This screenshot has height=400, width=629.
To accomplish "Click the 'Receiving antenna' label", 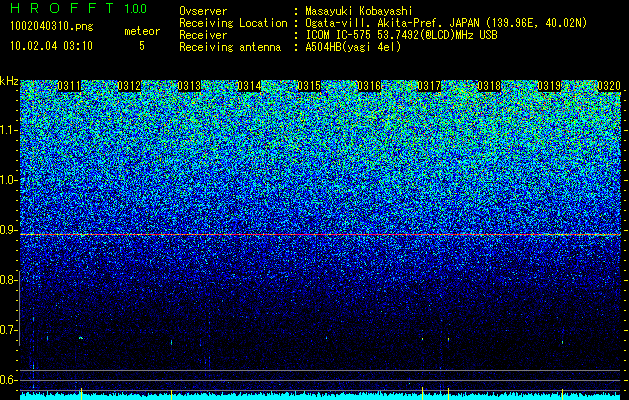I will (230, 47).
